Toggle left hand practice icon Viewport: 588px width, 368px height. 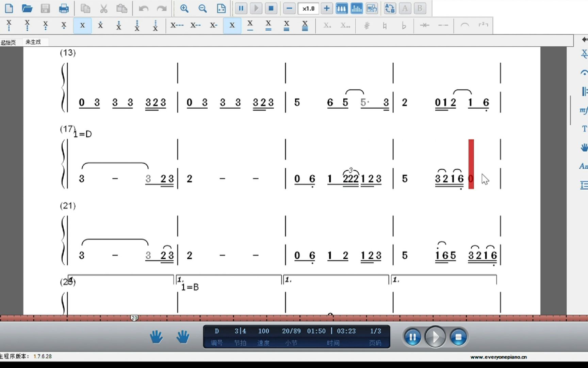pyautogui.click(x=156, y=337)
